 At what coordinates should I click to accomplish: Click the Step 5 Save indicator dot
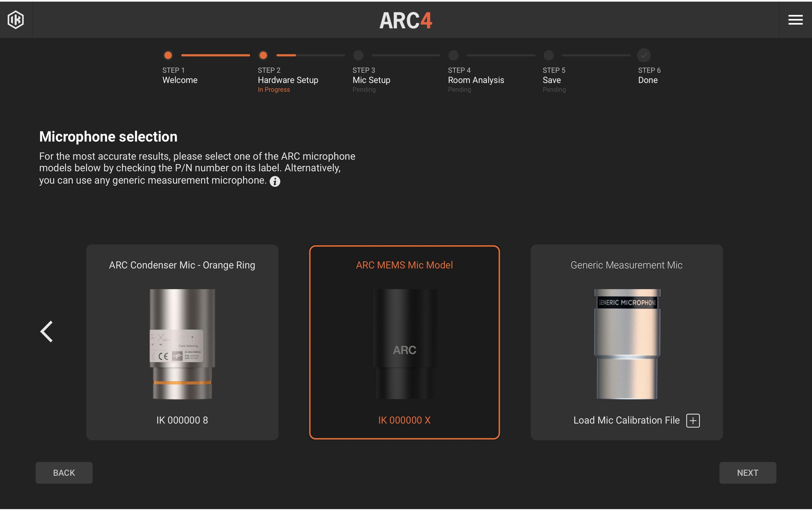[549, 55]
